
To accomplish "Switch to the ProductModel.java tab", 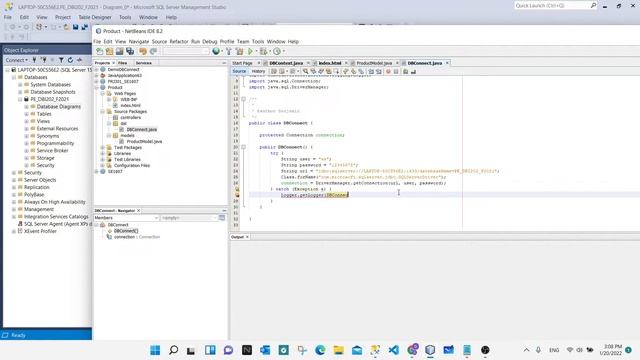I will [374, 63].
